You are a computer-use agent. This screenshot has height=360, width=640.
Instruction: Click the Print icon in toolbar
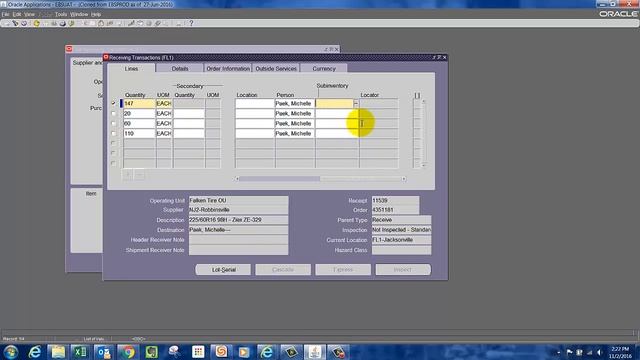point(62,23)
